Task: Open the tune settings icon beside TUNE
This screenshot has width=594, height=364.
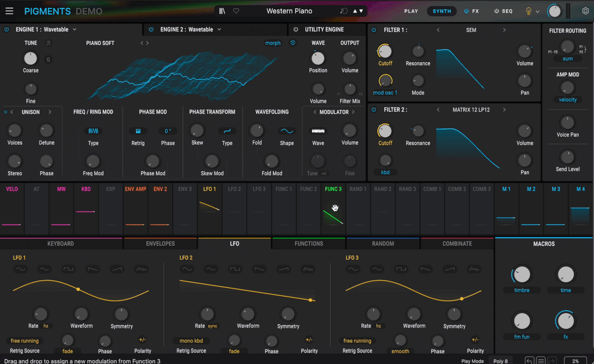Action: [x=48, y=43]
